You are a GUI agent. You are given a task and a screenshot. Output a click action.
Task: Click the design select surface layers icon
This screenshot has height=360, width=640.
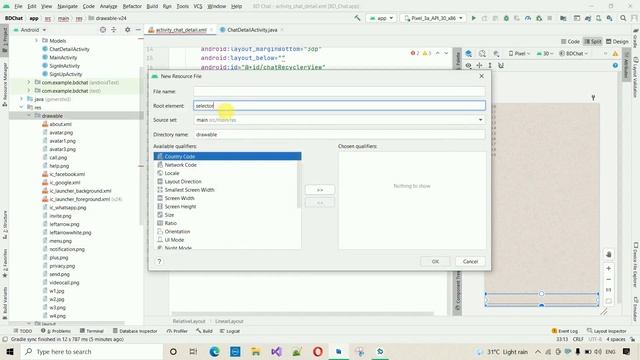tap(469, 53)
